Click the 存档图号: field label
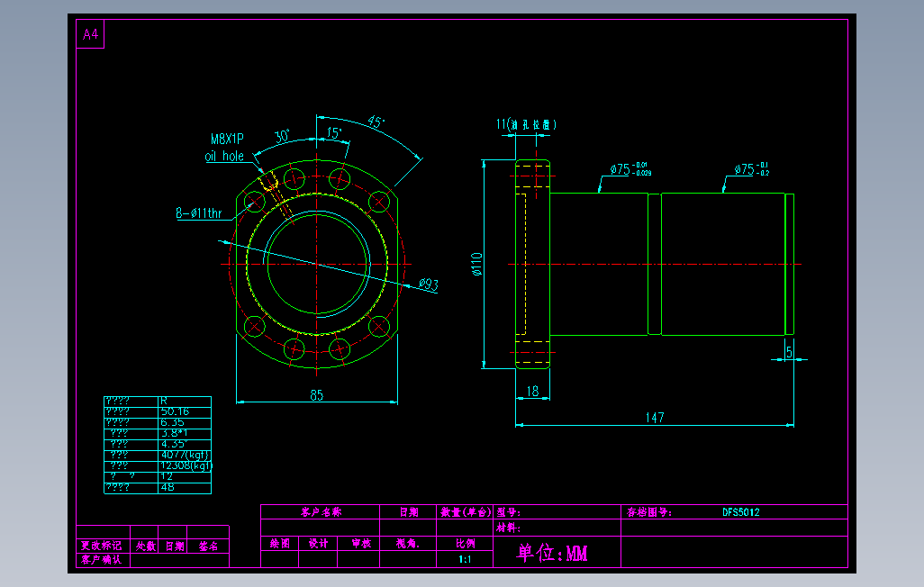 click(648, 512)
